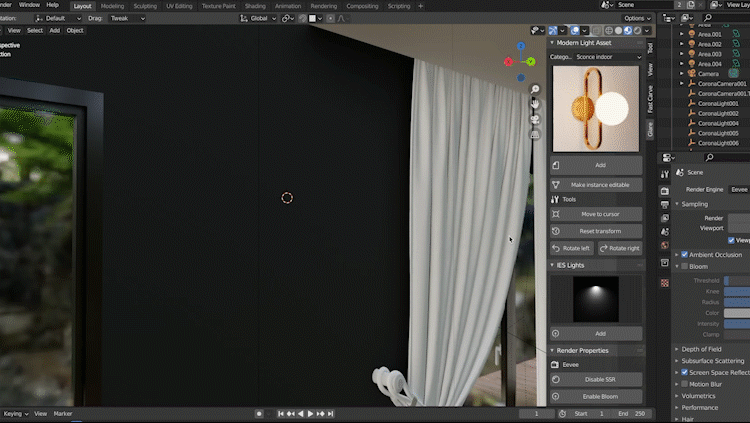The width and height of the screenshot is (750, 423).
Task: Open the Scene properties tab icon
Action: coord(665,232)
